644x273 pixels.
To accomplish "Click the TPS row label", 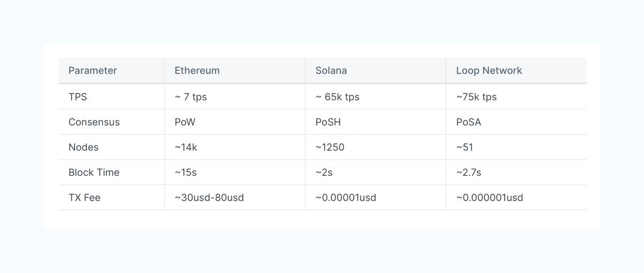I will (x=78, y=97).
